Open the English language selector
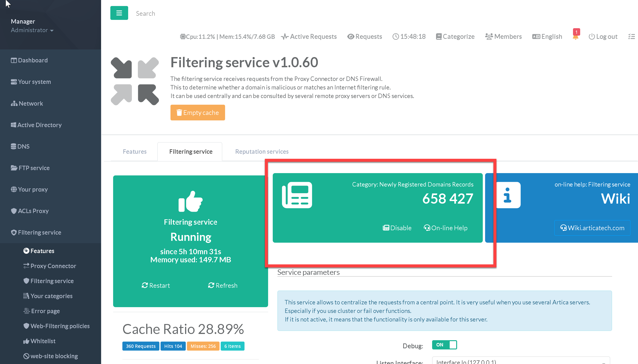This screenshot has height=364, width=638. (x=547, y=37)
